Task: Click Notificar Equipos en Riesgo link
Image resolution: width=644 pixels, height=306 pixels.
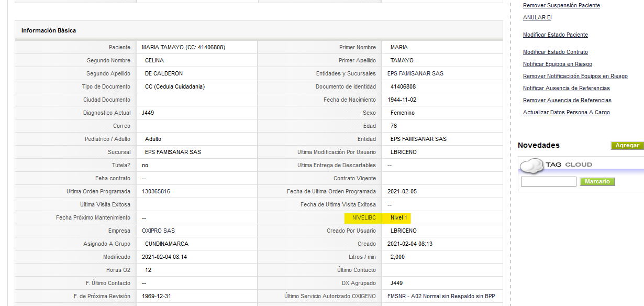Action: 558,64
